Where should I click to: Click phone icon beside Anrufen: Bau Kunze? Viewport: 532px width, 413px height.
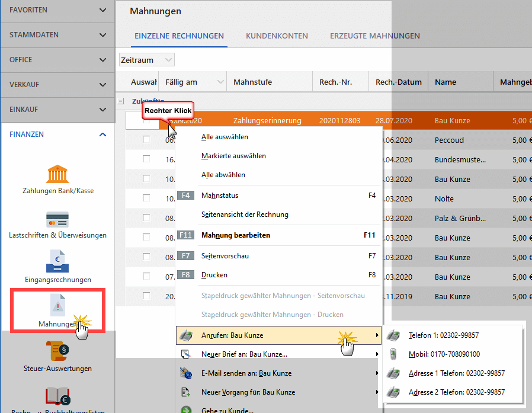[x=186, y=335]
